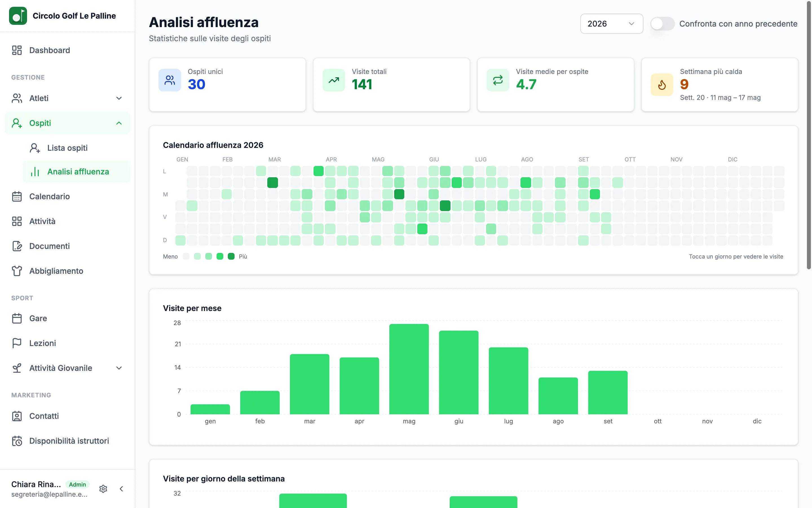
Task: Expand the Atleti submenu chevron
Action: point(119,98)
